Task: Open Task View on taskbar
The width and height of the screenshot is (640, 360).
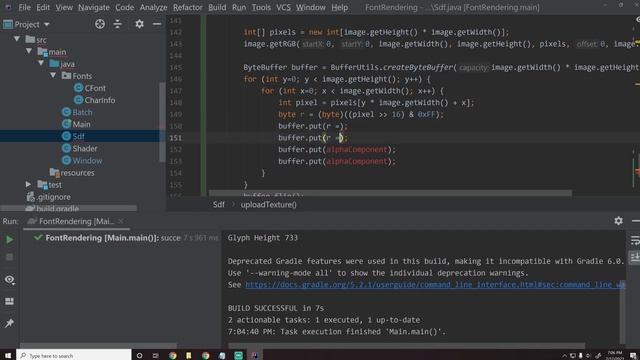Action: (x=156, y=355)
